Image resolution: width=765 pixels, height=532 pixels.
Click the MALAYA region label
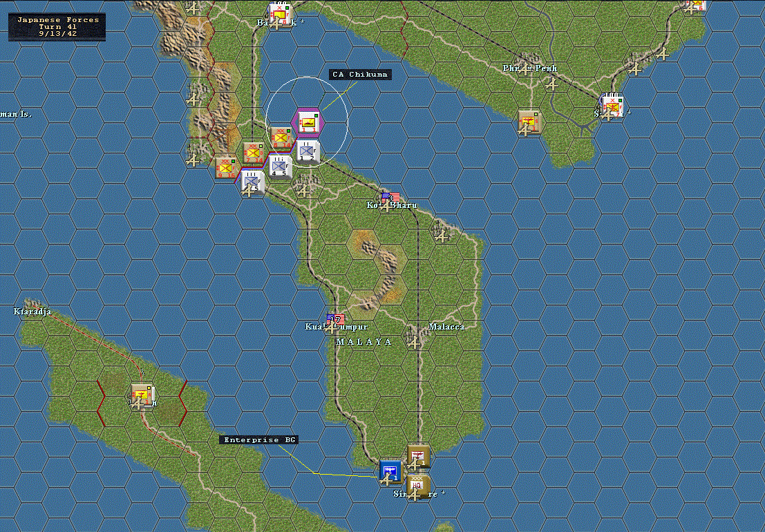point(364,342)
